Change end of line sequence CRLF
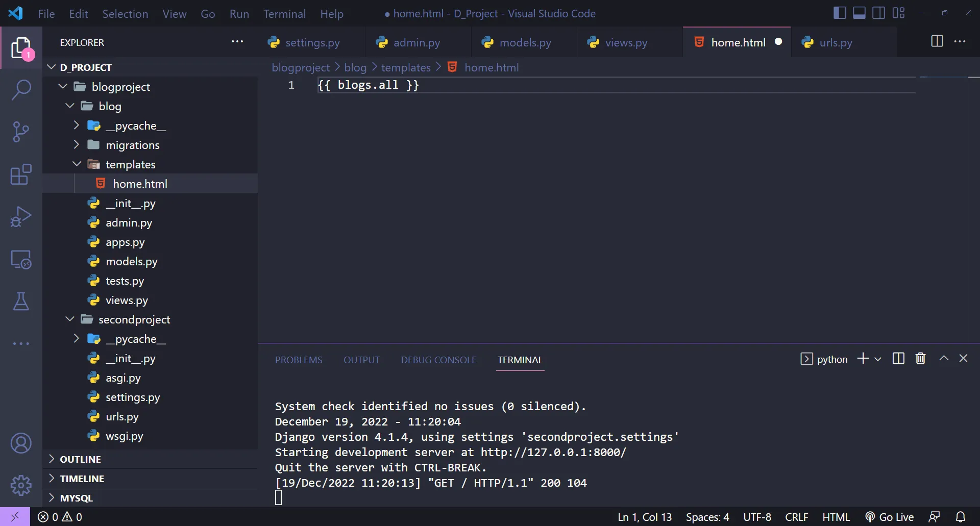Viewport: 980px width, 526px height. (x=796, y=517)
